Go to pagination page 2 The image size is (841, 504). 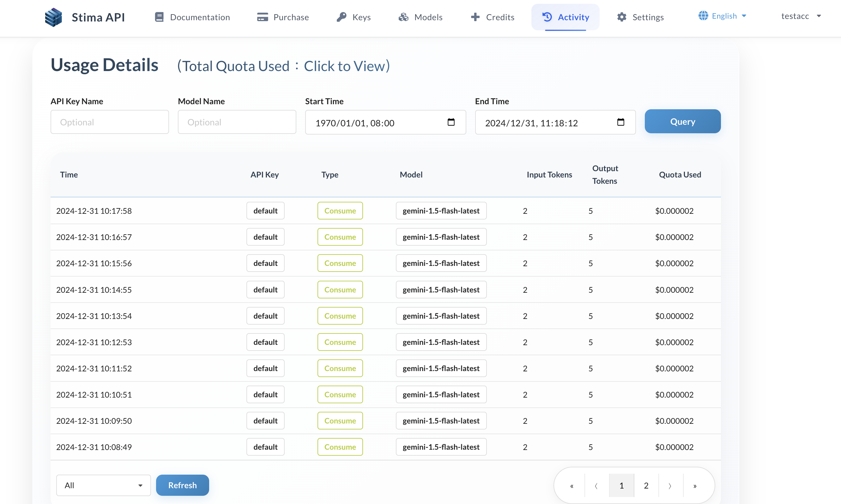coord(646,485)
